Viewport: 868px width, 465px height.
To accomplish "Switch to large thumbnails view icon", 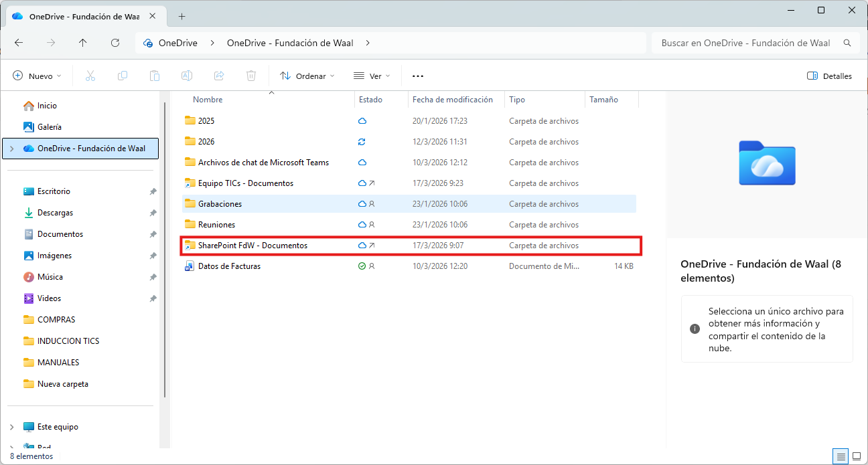I will coord(857,456).
